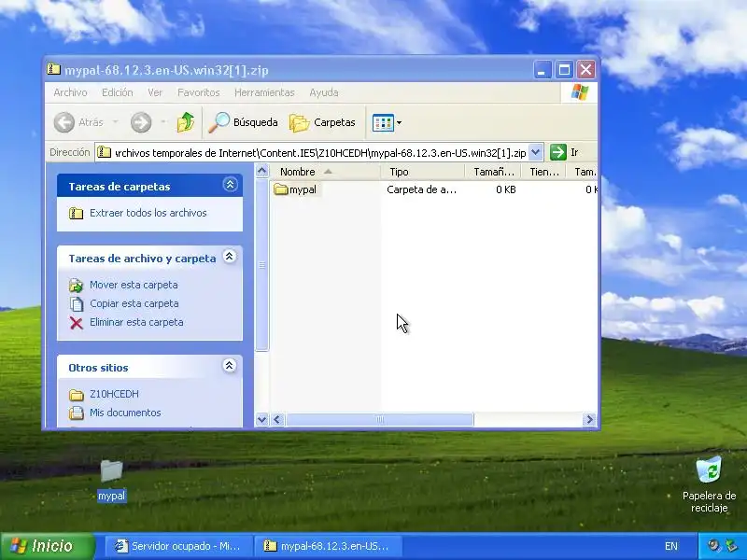The height and width of the screenshot is (560, 747).
Task: Click the task pane vertical scrollbar thumb
Action: [x=261, y=265]
